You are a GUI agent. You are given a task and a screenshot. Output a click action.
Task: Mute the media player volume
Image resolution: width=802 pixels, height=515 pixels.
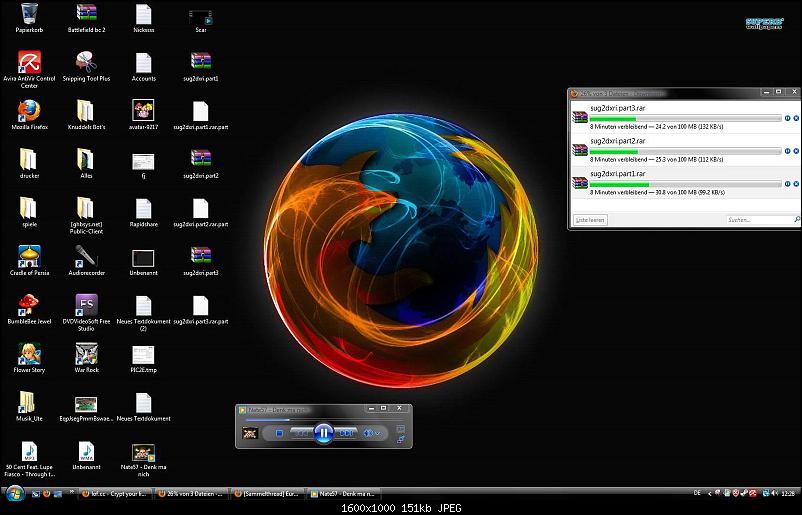[368, 433]
